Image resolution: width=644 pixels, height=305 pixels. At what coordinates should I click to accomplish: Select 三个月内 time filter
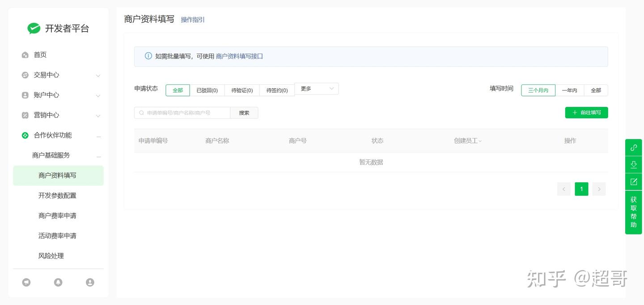(x=538, y=90)
